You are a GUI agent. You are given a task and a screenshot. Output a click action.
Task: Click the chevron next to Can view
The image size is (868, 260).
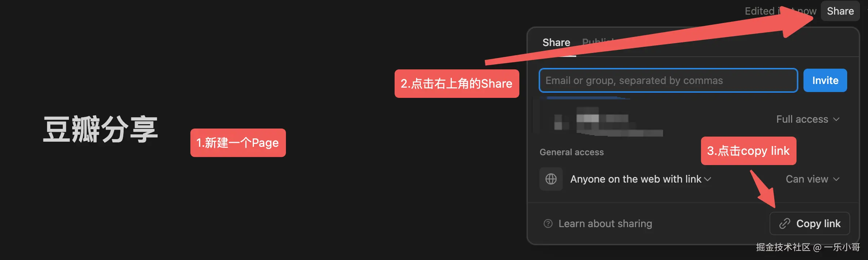[837, 179]
